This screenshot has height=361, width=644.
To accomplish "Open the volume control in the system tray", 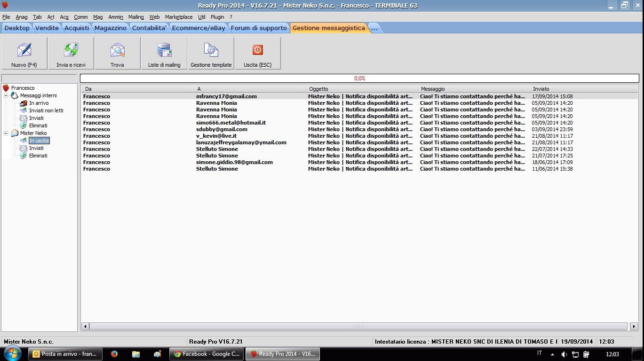I will coord(564,354).
